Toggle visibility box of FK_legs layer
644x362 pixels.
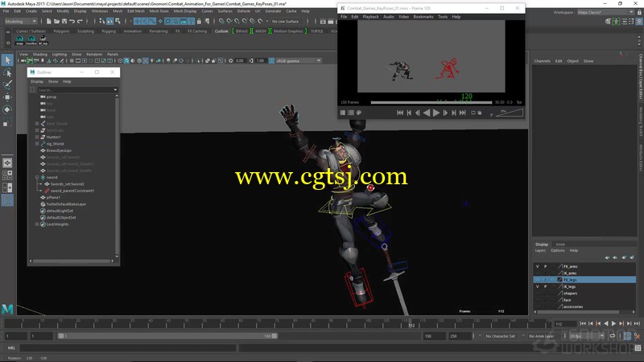(537, 280)
